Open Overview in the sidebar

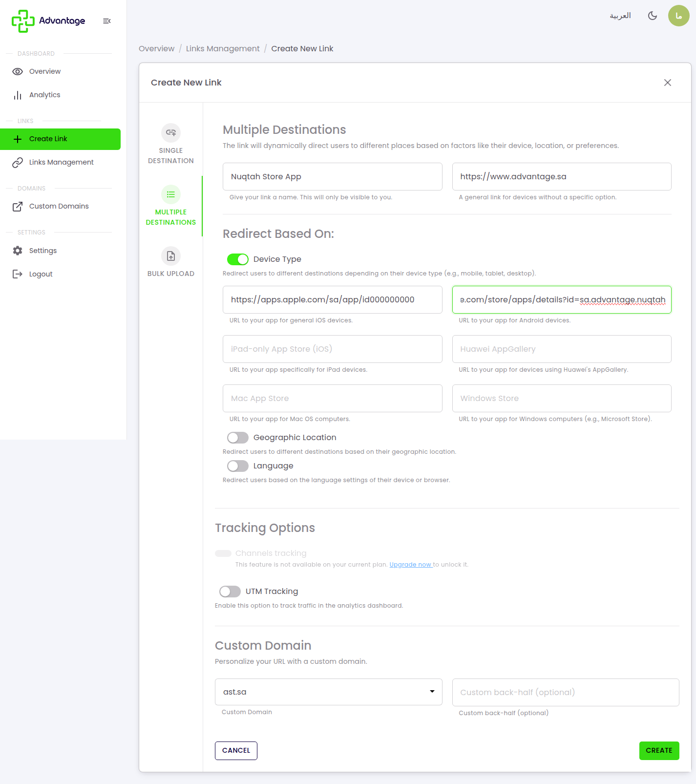(x=61, y=71)
